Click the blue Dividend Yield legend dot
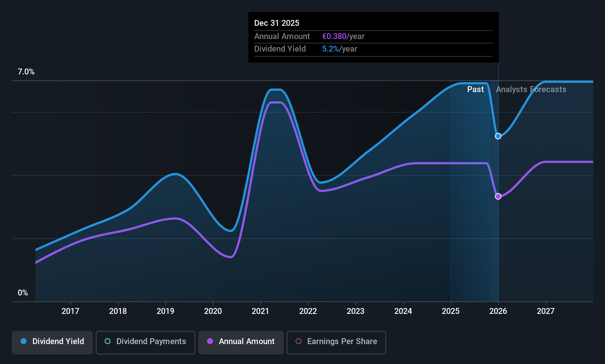The width and height of the screenshot is (605, 364). click(x=24, y=342)
